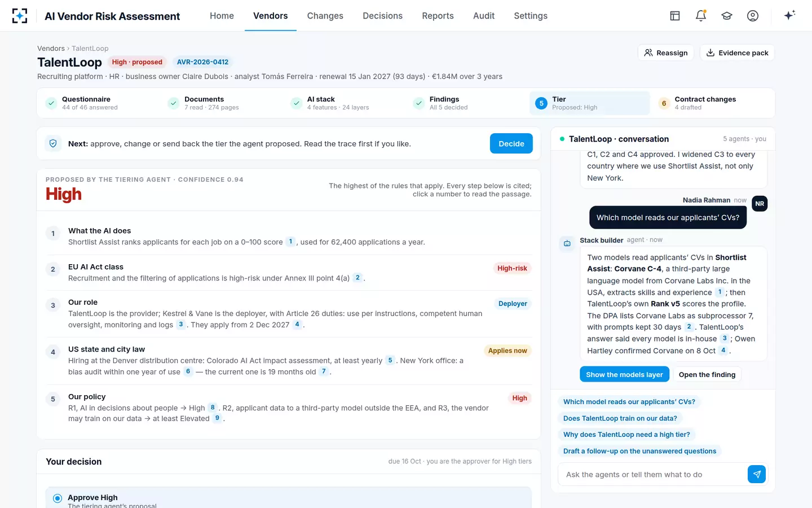Choose Draft a follow-up on the unanswered questions
The height and width of the screenshot is (508, 812).
[x=639, y=451]
